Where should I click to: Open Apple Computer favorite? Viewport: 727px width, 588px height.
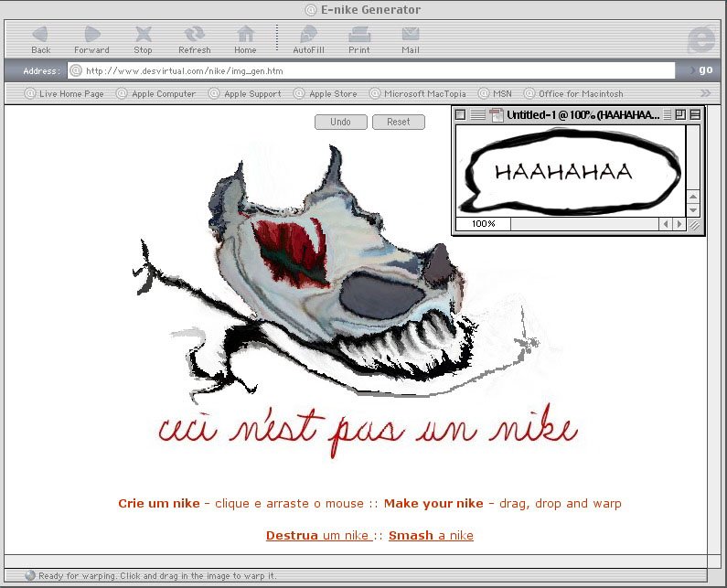[156, 93]
